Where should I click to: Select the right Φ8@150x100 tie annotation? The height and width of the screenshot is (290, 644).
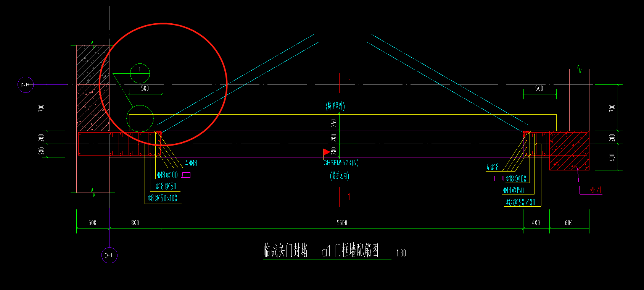click(x=520, y=203)
